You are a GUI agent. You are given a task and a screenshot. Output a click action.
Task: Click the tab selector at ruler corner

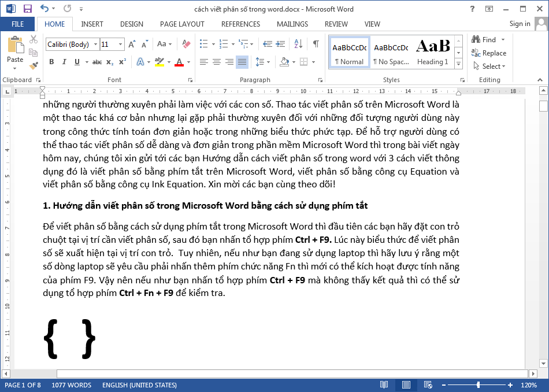click(x=7, y=92)
